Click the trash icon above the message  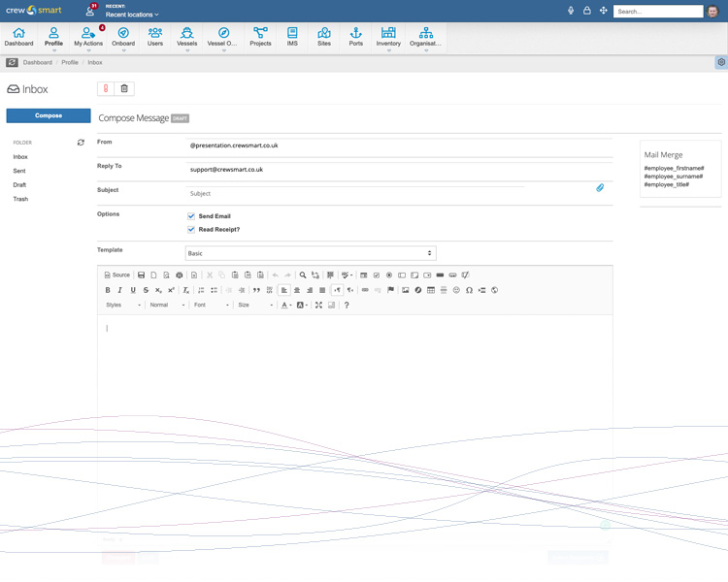click(123, 89)
